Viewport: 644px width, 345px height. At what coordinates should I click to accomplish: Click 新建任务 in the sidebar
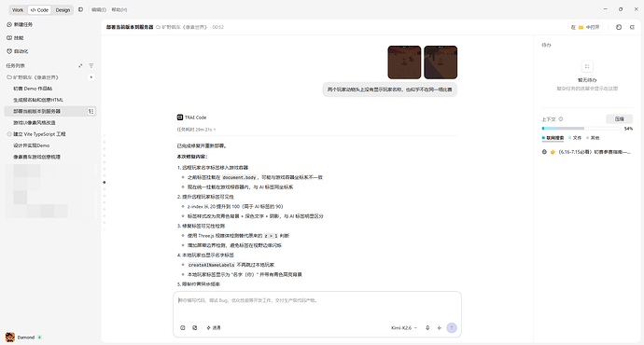[x=20, y=24]
